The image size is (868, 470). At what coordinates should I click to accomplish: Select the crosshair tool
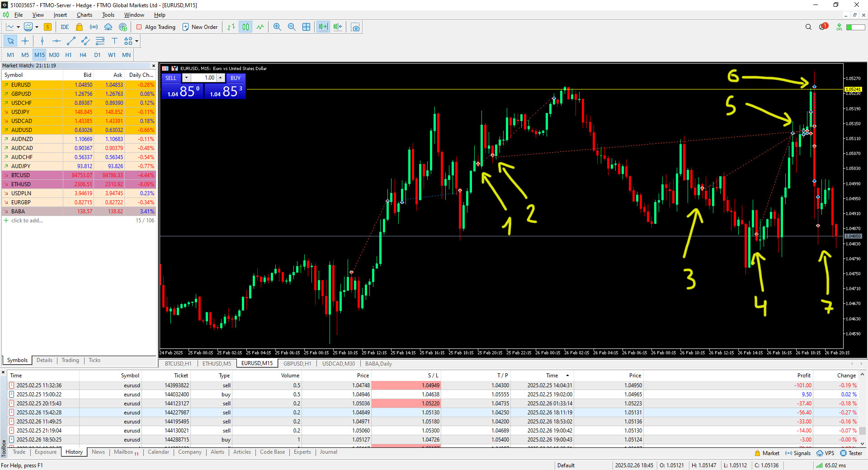[x=25, y=41]
